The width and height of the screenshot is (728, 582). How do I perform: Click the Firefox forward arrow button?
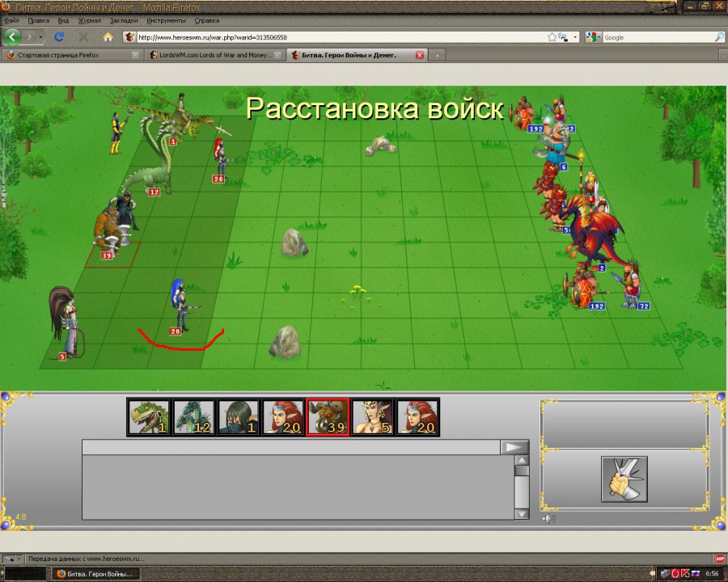pos(29,36)
